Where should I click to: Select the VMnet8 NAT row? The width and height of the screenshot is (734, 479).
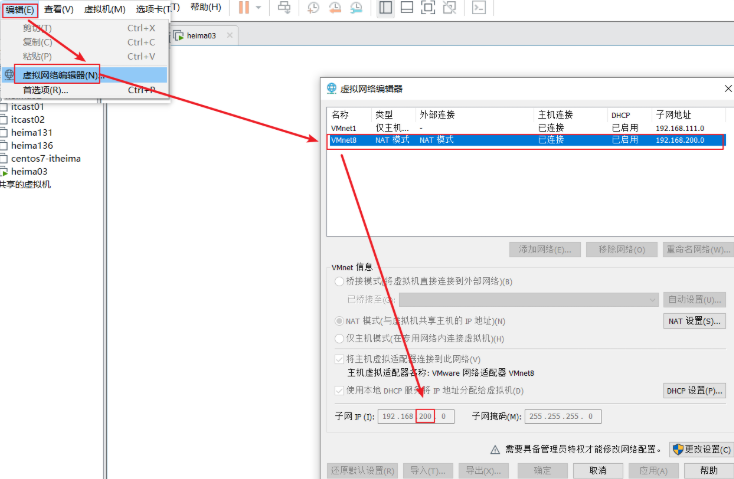coord(526,140)
